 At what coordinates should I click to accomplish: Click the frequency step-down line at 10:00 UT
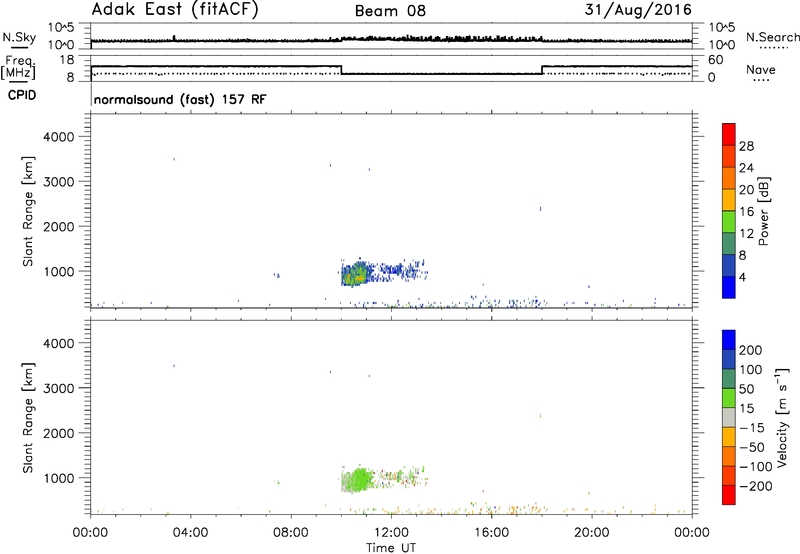tap(341, 70)
